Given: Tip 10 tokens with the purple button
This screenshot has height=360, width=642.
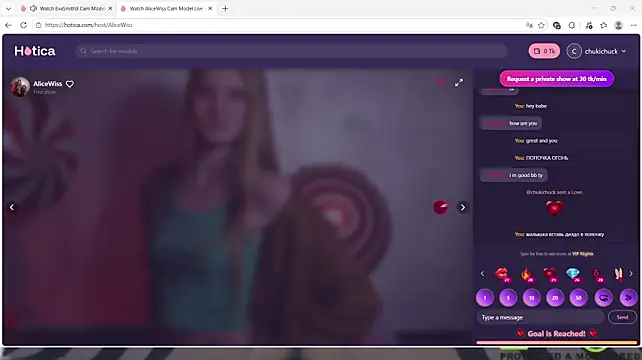Looking at the screenshot, I should (x=531, y=298).
